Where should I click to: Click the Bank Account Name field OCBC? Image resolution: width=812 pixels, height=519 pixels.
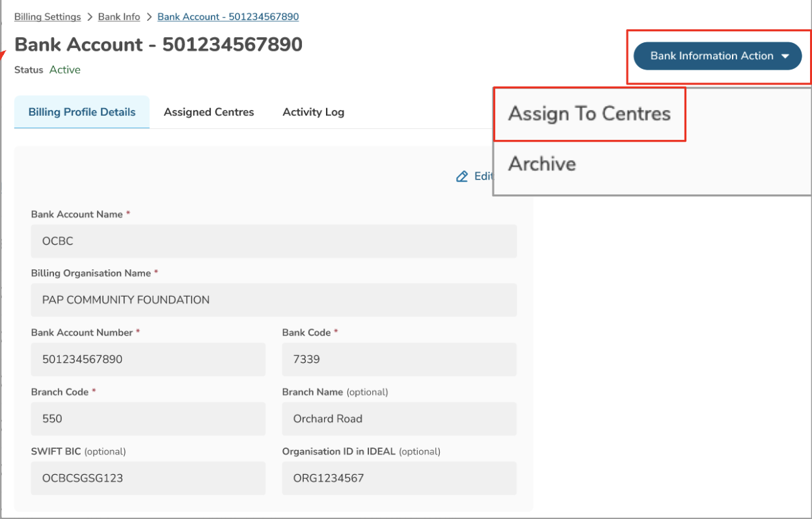(x=274, y=241)
